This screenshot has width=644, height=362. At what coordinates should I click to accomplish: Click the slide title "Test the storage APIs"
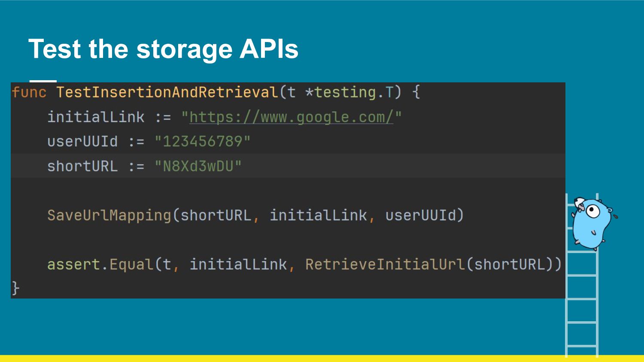pos(163,49)
